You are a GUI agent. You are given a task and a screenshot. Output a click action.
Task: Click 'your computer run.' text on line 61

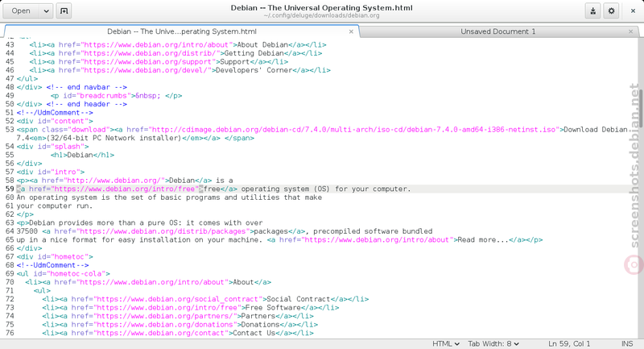click(55, 206)
